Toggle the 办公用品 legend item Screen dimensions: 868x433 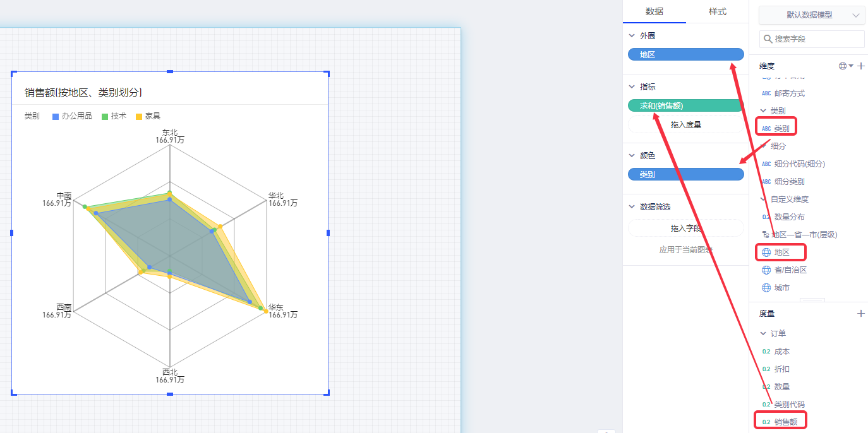click(x=71, y=116)
